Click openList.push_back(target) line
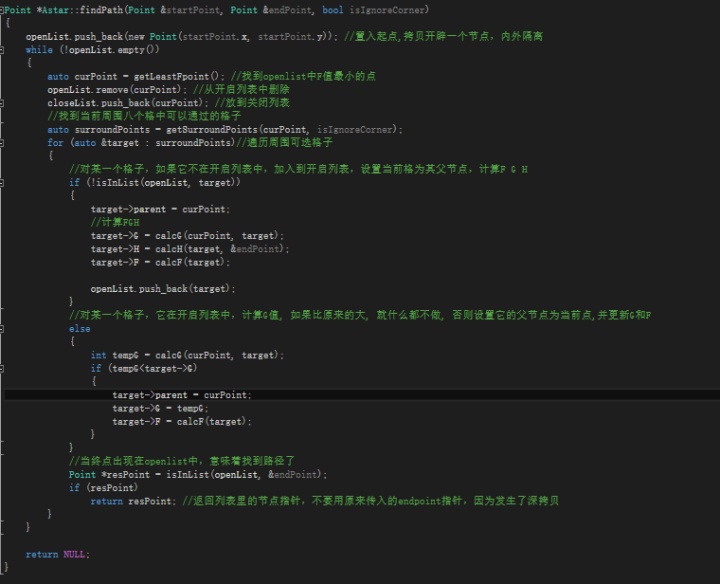Image resolution: width=720 pixels, height=584 pixels. coord(163,289)
